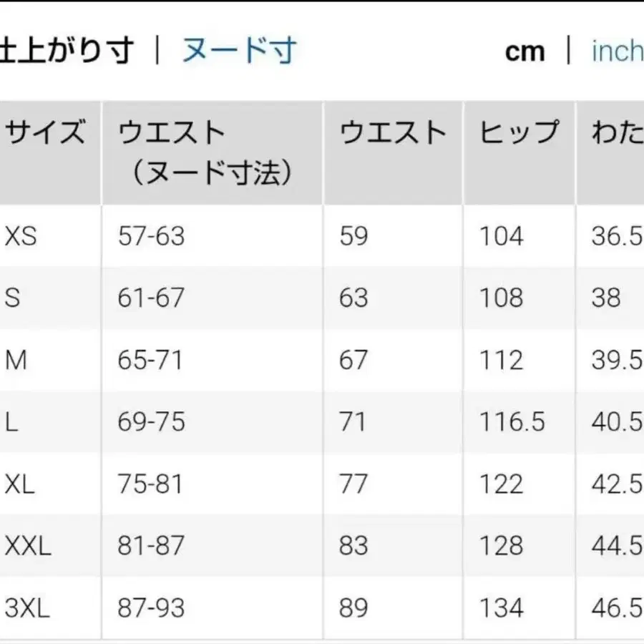
Task: Switch measurements to inch units
Action: click(615, 50)
